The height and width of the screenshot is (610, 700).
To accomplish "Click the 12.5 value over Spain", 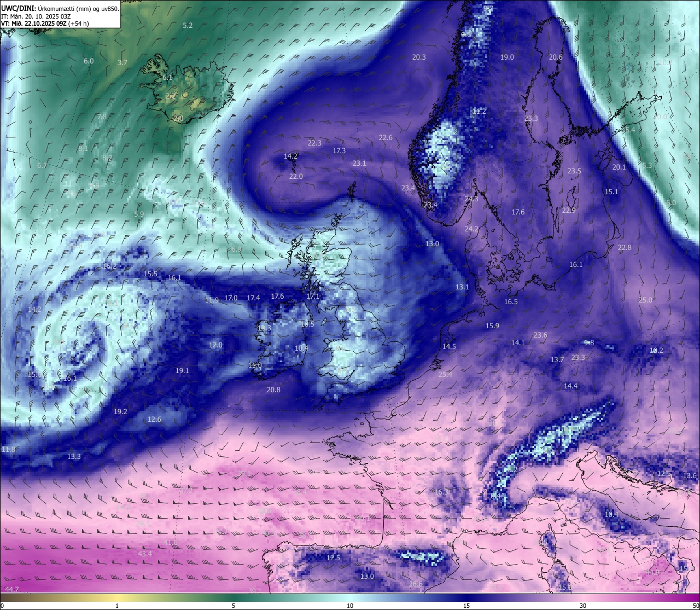I will (333, 558).
